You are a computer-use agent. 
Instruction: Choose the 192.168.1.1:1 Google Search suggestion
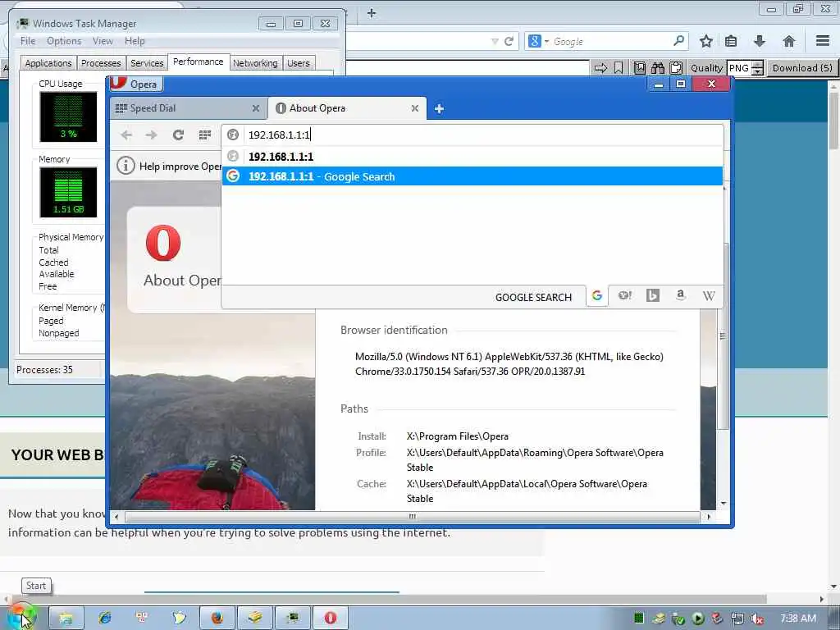pyautogui.click(x=472, y=176)
